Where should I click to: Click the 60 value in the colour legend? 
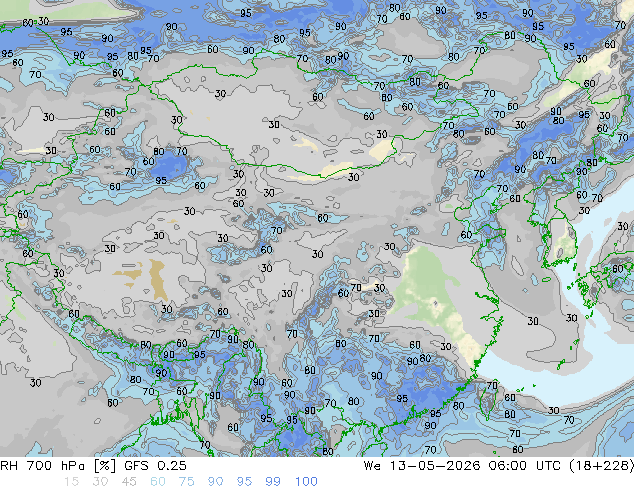158,482
